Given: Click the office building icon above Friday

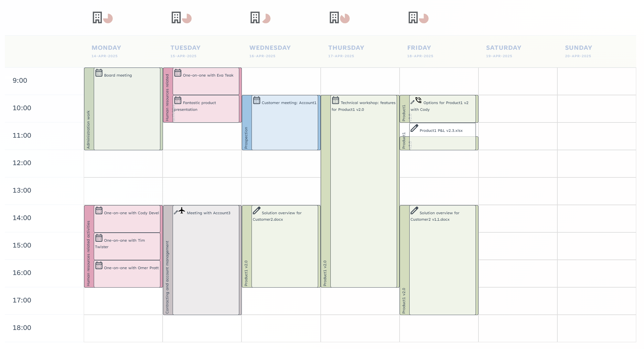Looking at the screenshot, I should point(413,17).
